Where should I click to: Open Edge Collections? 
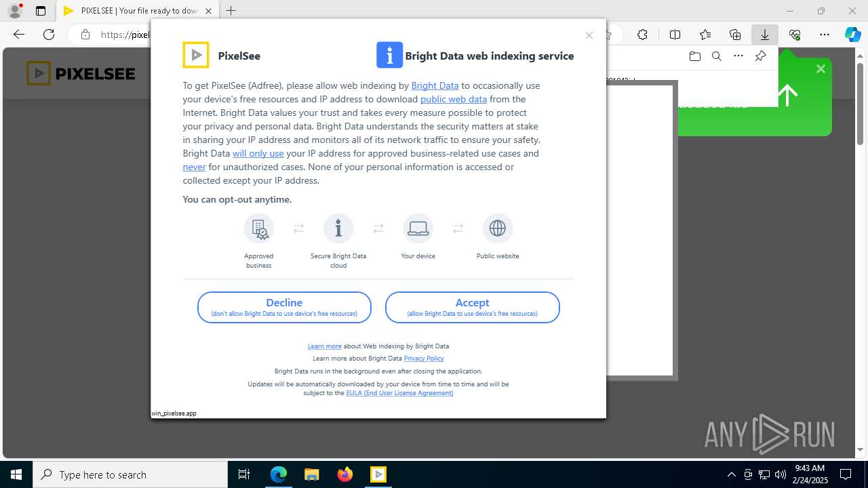point(735,35)
